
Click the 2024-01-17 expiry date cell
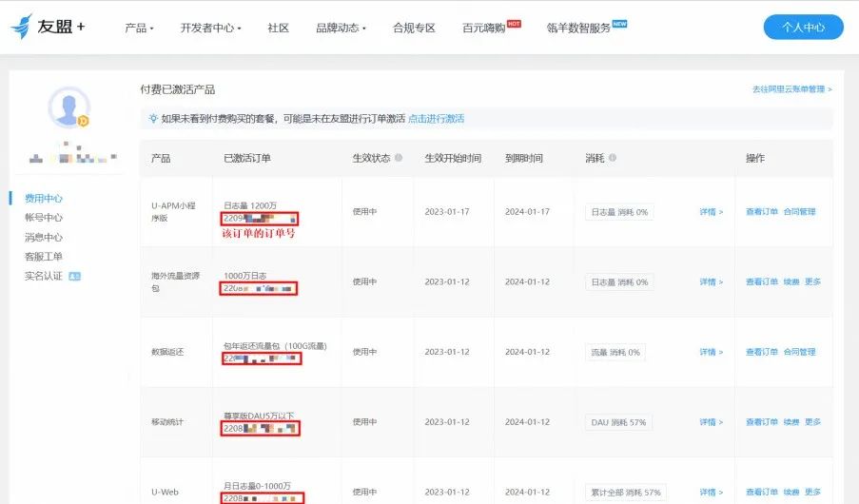527,211
